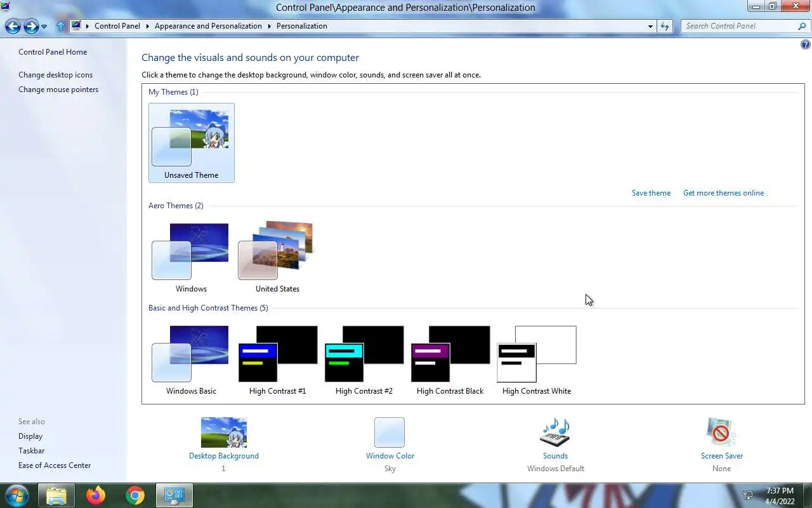Viewport: 812px width, 508px height.
Task: Click the Window Color text link
Action: point(390,456)
